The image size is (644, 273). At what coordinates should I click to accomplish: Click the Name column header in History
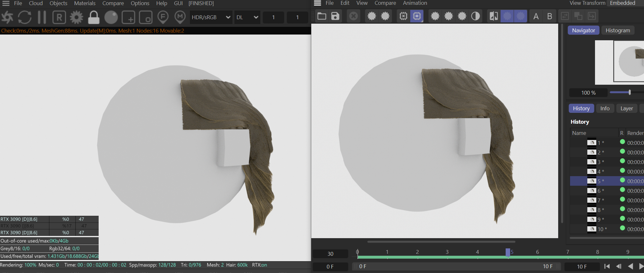click(594, 133)
